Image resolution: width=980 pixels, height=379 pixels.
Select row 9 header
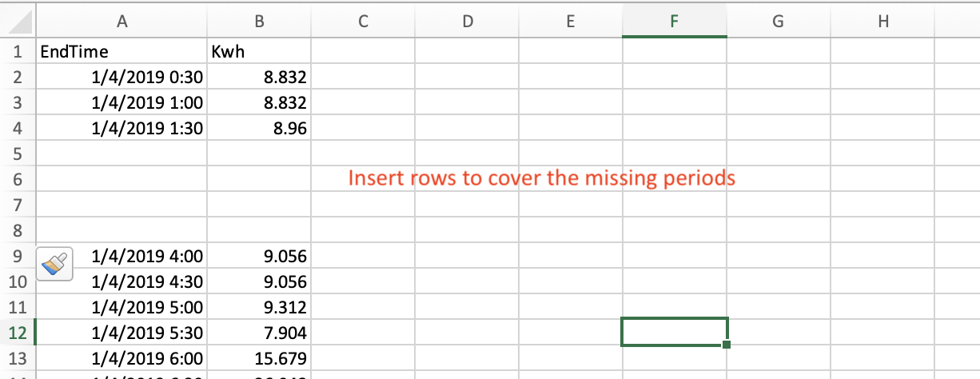point(18,256)
